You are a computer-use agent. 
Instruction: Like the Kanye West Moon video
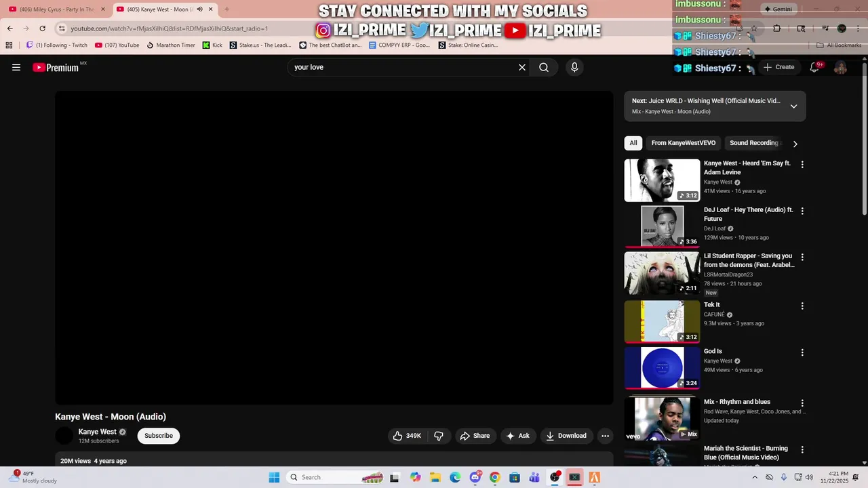tap(407, 436)
